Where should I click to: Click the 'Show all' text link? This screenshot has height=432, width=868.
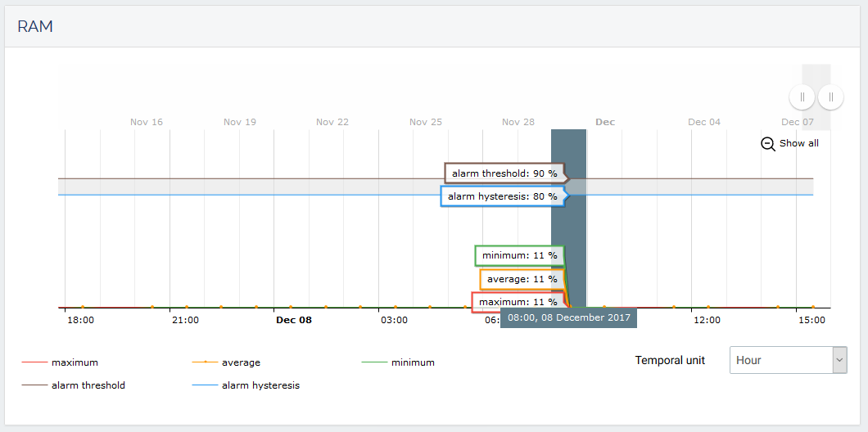(798, 143)
